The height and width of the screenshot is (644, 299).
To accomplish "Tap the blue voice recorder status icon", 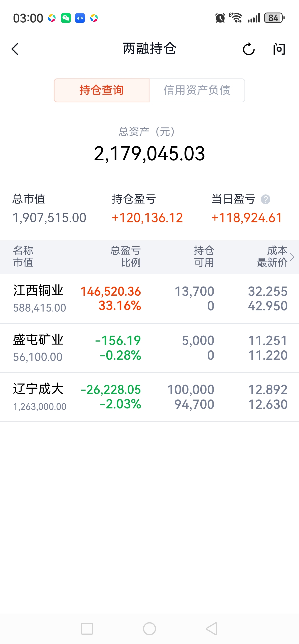I will click(x=80, y=18).
